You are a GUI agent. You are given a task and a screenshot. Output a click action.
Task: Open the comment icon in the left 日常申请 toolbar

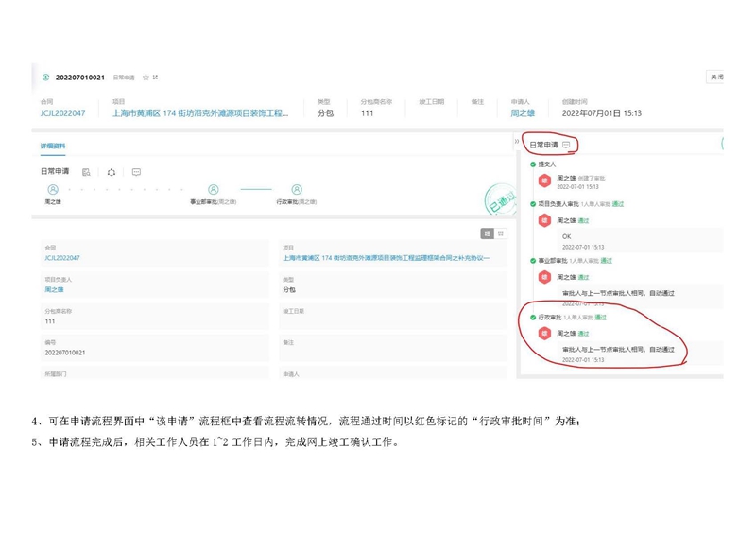pos(136,172)
